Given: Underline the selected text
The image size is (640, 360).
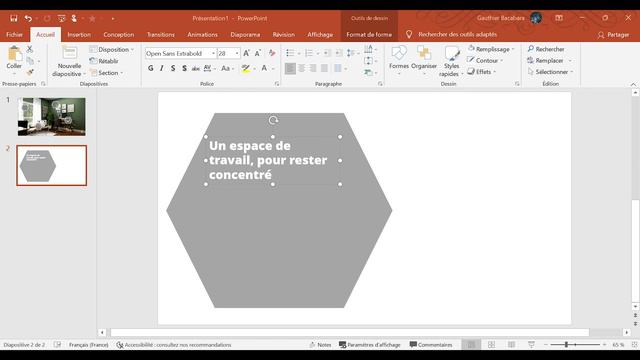Looking at the screenshot, I should click(x=173, y=68).
